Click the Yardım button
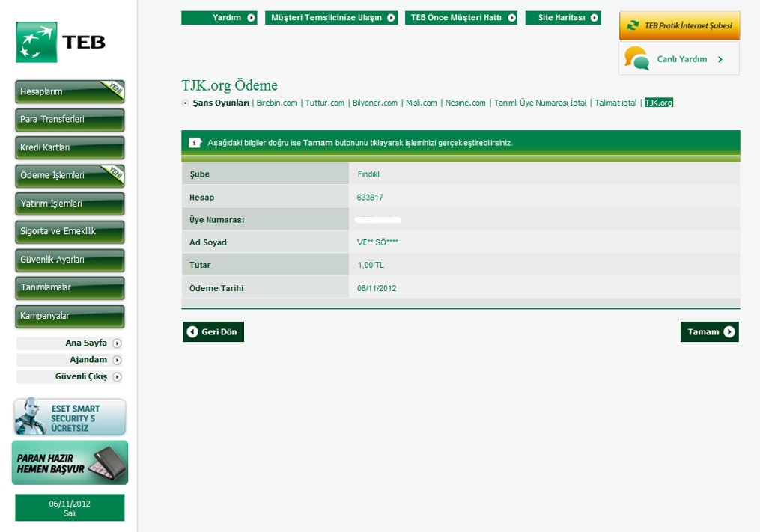Viewport: 760px width, 532px height. point(219,18)
